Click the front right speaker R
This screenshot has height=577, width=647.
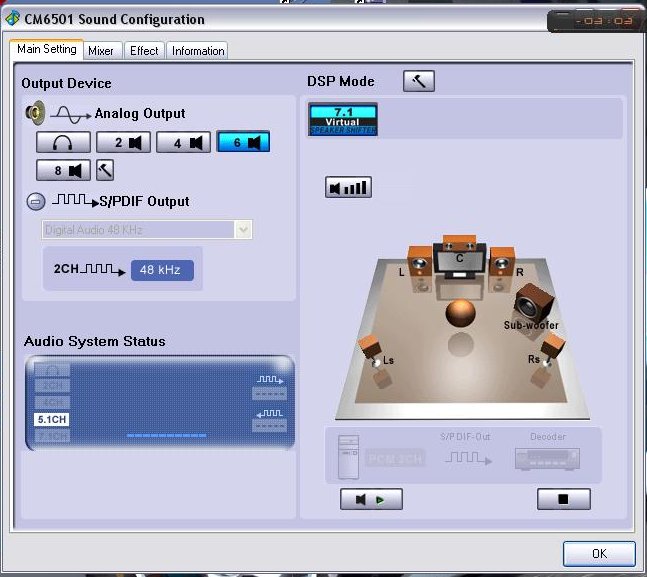502,262
